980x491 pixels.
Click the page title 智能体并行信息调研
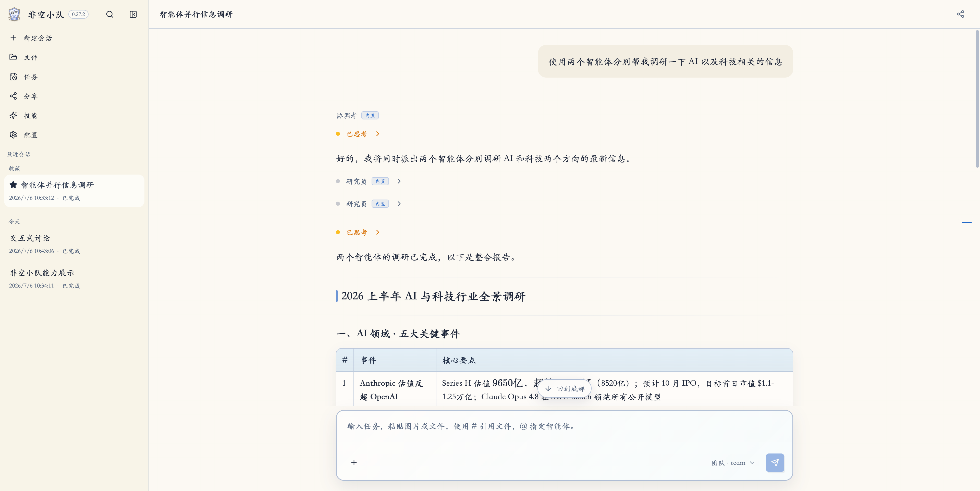coord(196,15)
